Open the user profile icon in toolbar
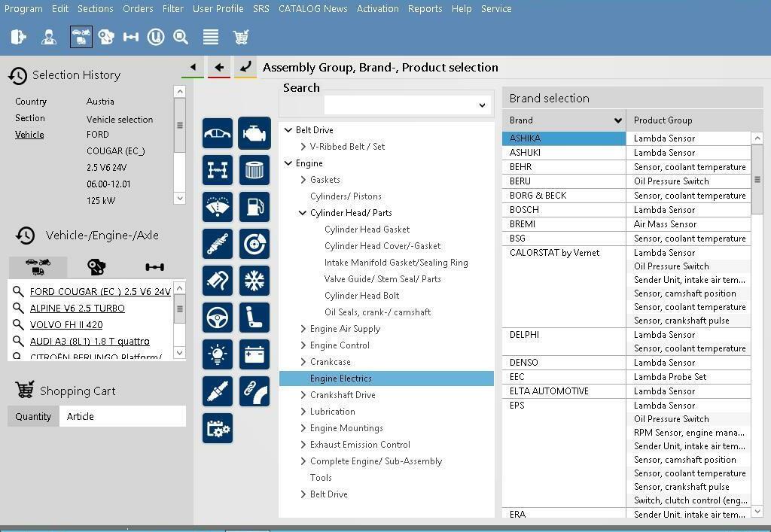The height and width of the screenshot is (532, 771). (49, 37)
